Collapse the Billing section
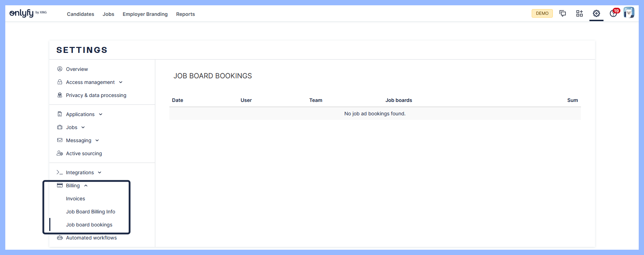Viewport: 644px width, 255px height. click(73, 186)
